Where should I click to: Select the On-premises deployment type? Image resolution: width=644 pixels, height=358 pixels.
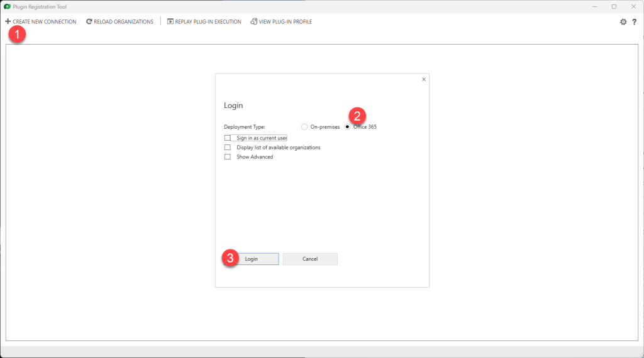(304, 127)
